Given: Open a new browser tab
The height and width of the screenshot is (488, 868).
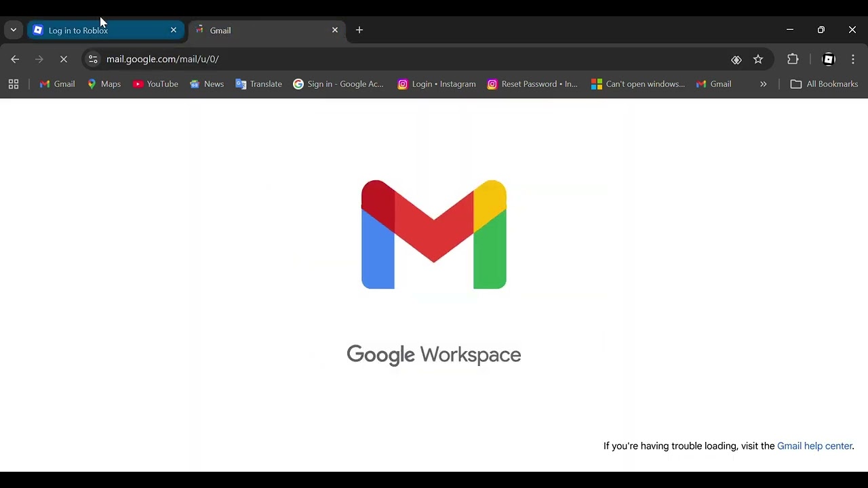Looking at the screenshot, I should coord(359,30).
